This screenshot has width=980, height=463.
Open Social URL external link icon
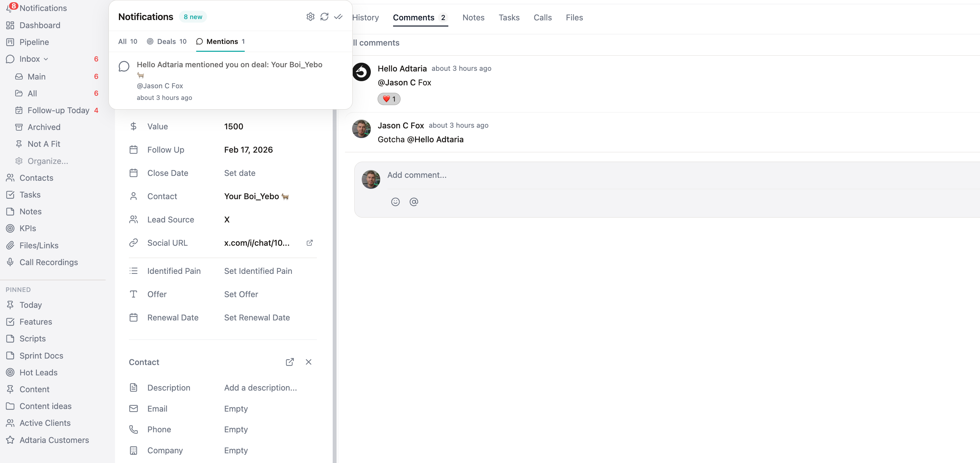click(309, 243)
